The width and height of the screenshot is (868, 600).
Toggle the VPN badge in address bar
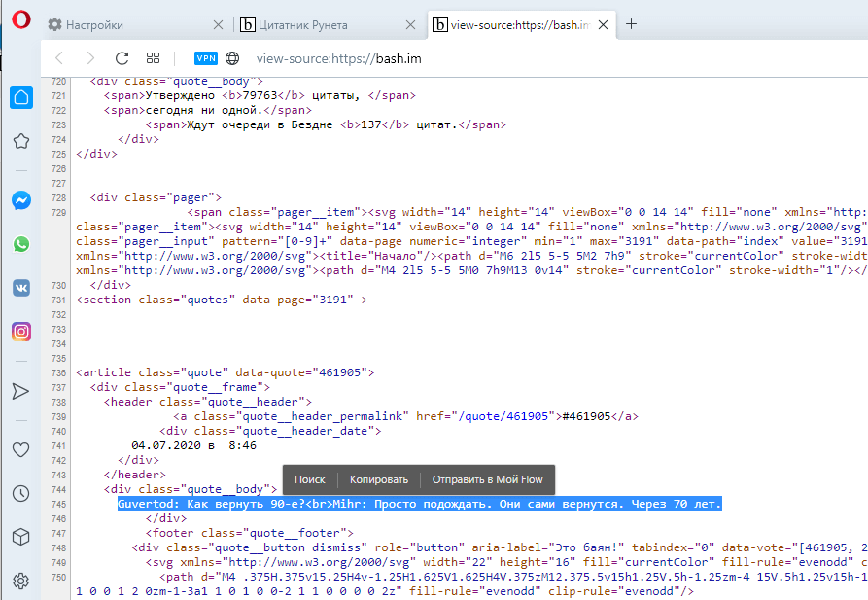(206, 58)
